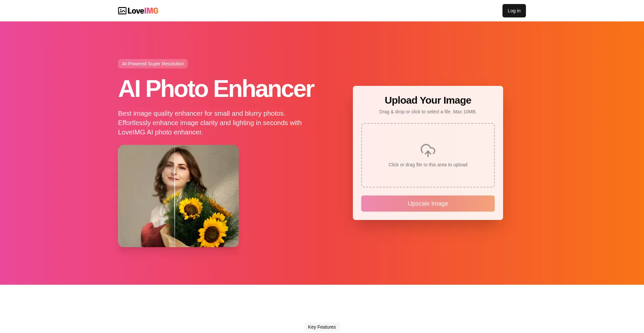Click the 'Max 10MB' file size note
This screenshot has height=333, width=644.
tap(465, 112)
